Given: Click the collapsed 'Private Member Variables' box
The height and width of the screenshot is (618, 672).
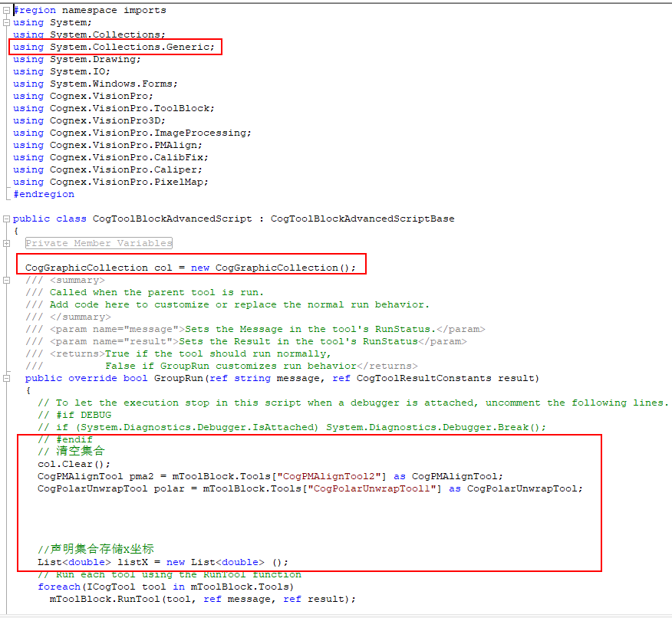Looking at the screenshot, I should pos(98,243).
